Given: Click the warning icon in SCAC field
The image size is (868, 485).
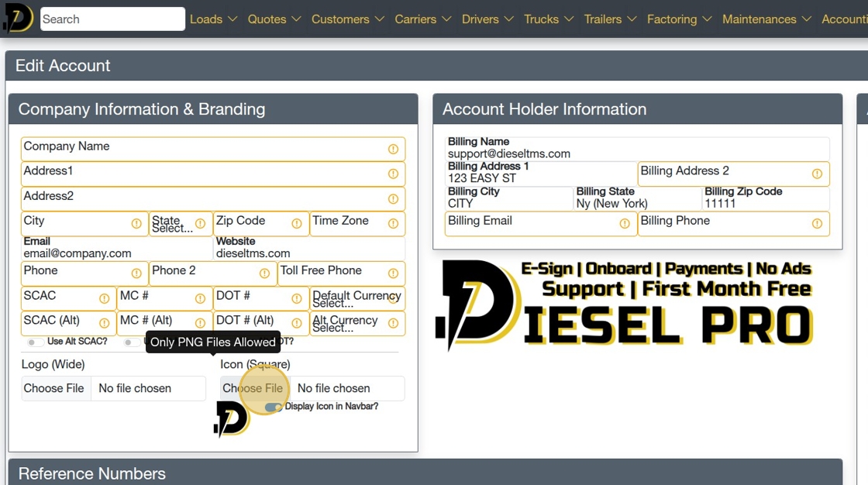Looking at the screenshot, I should (x=104, y=298).
